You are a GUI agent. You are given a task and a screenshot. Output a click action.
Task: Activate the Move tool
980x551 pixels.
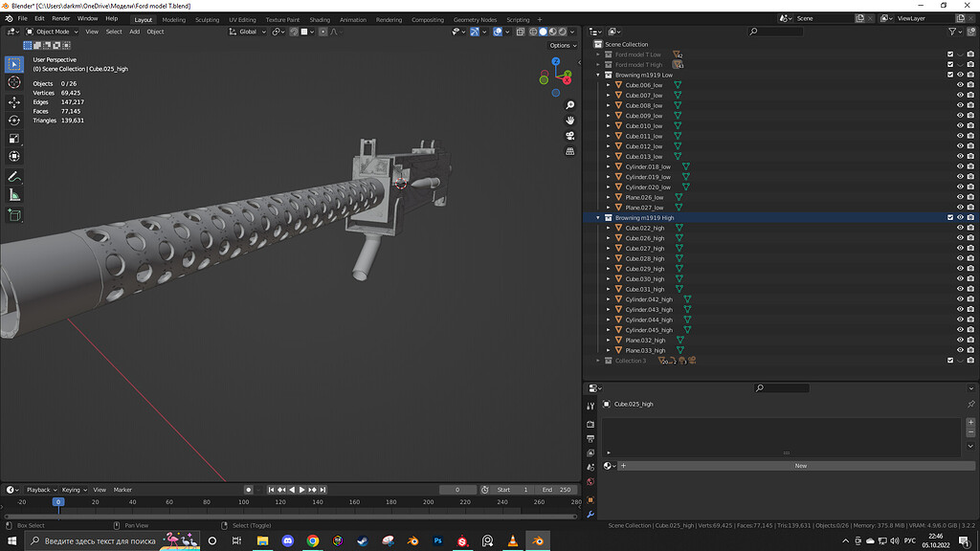point(14,101)
